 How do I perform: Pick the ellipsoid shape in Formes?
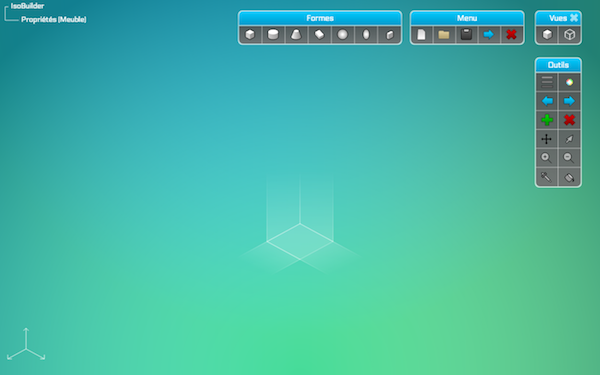point(366,35)
